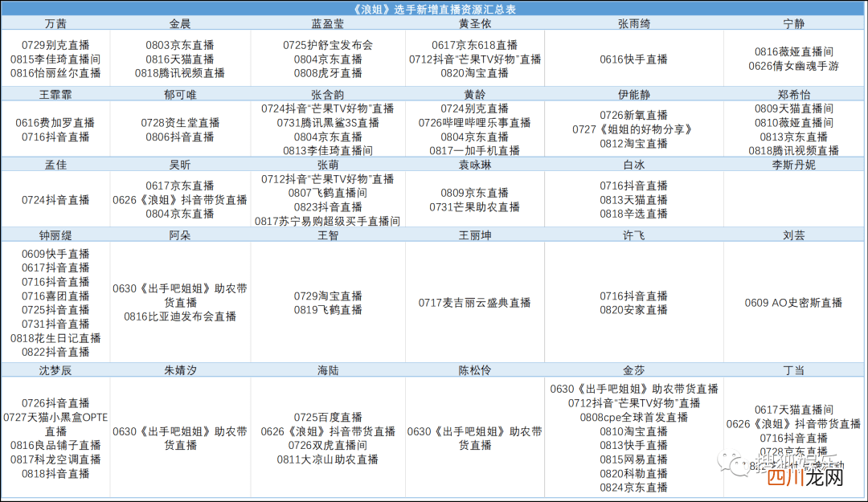Select the name header 白冰
This screenshot has width=868, height=502.
(634, 165)
